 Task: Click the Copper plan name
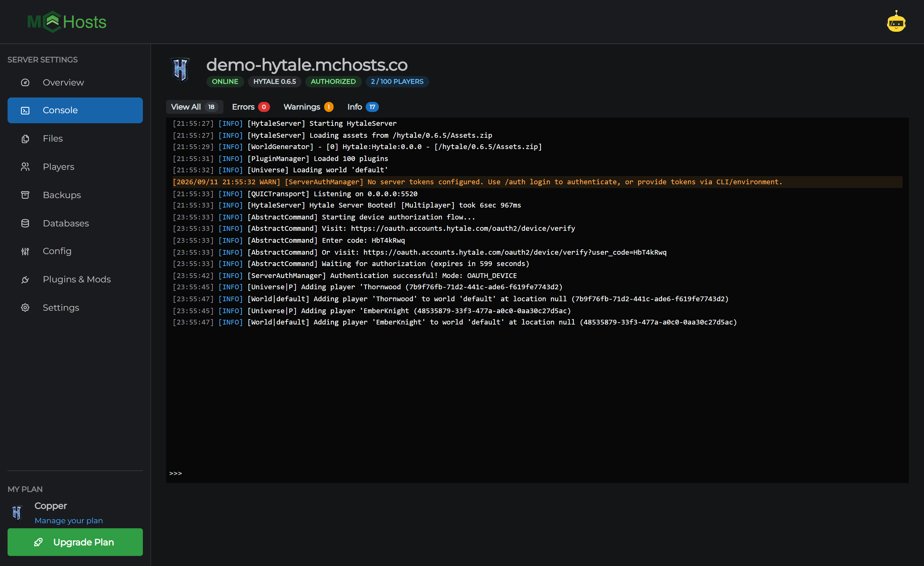click(x=51, y=506)
